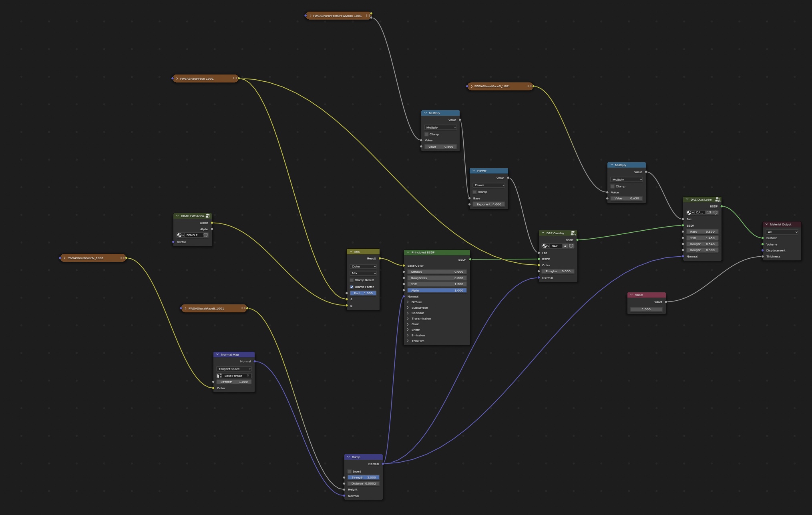Viewport: 812px width, 515px height.
Task: Click the Exponent 4.000 field in Power node
Action: pyautogui.click(x=489, y=204)
